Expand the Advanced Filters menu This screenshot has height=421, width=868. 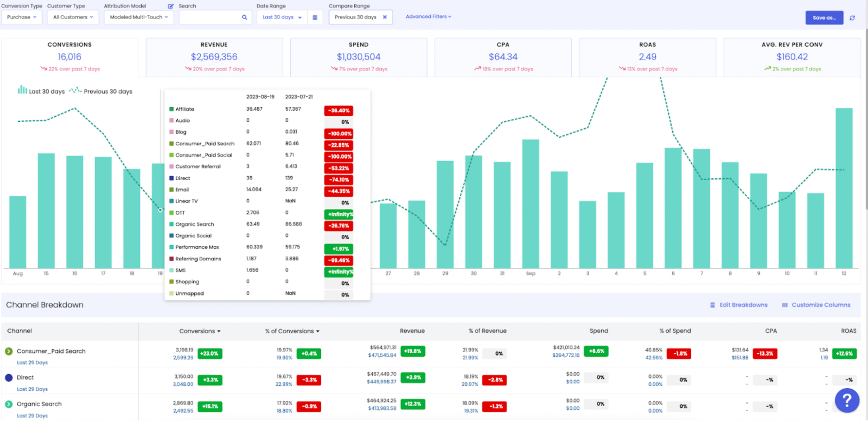tap(428, 16)
